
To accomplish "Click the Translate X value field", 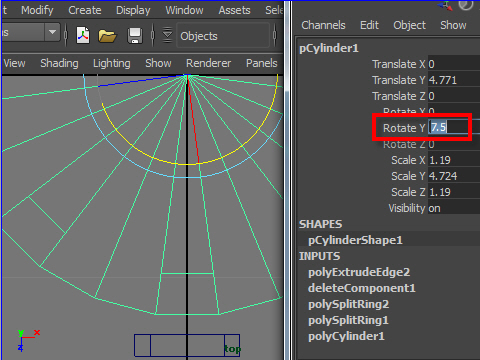I will click(454, 64).
